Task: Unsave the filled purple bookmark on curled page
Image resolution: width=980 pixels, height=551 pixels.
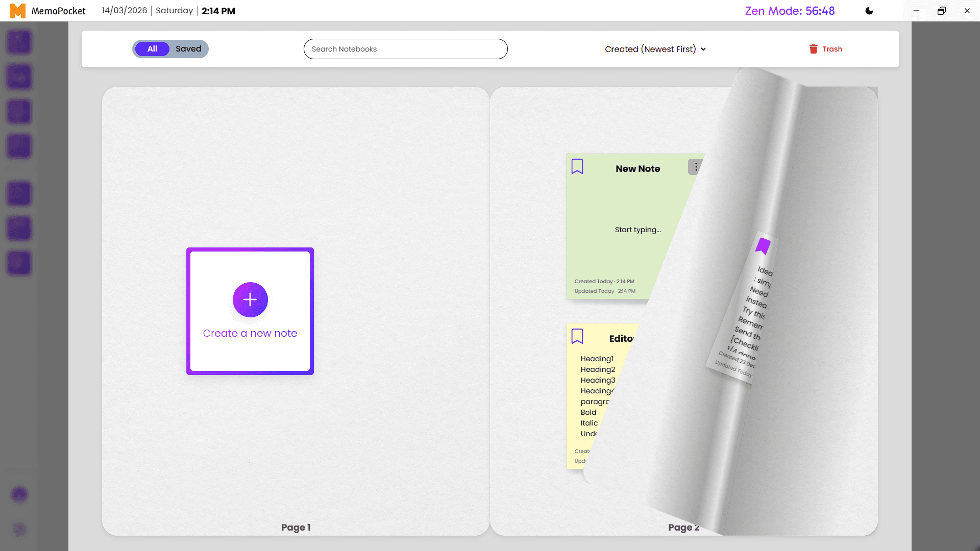Action: (763, 246)
